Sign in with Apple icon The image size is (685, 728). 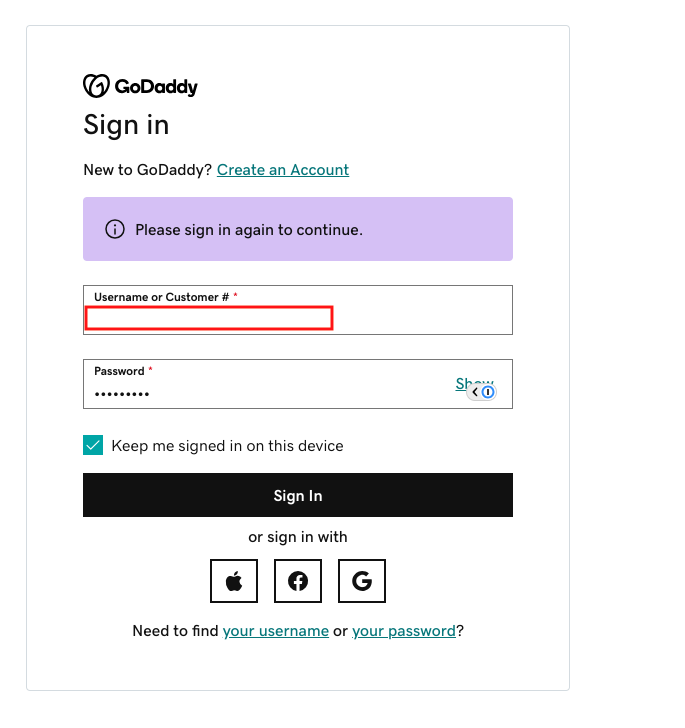(x=234, y=581)
